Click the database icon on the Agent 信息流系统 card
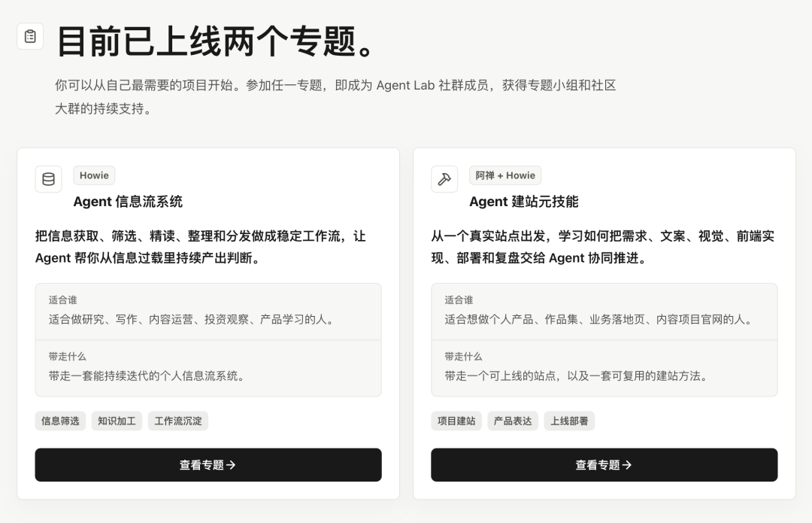This screenshot has width=812, height=523. click(49, 179)
